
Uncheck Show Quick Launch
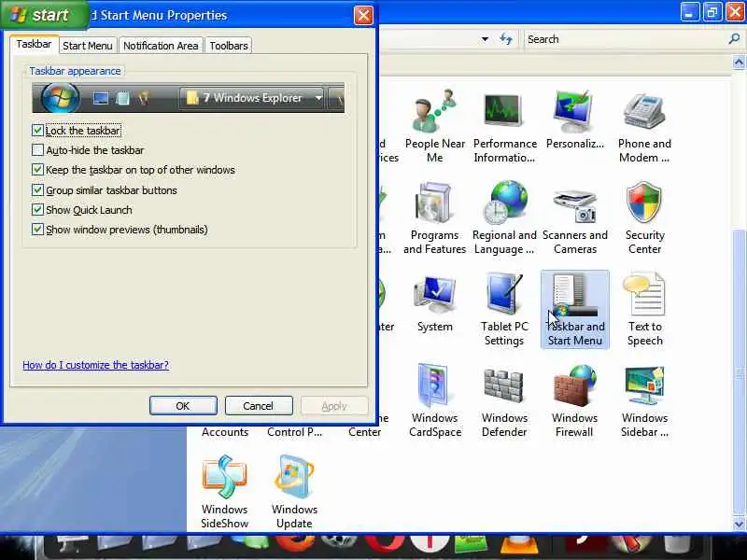(37, 209)
